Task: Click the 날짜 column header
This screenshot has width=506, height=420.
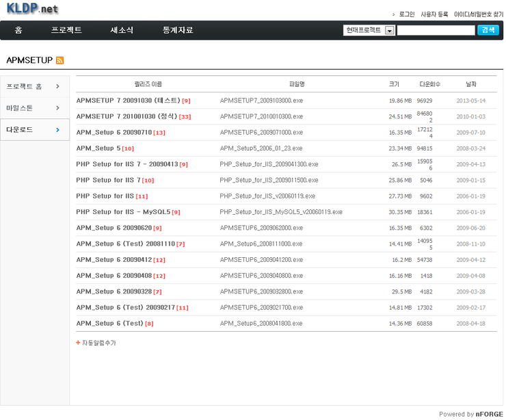Action: pyautogui.click(x=471, y=84)
